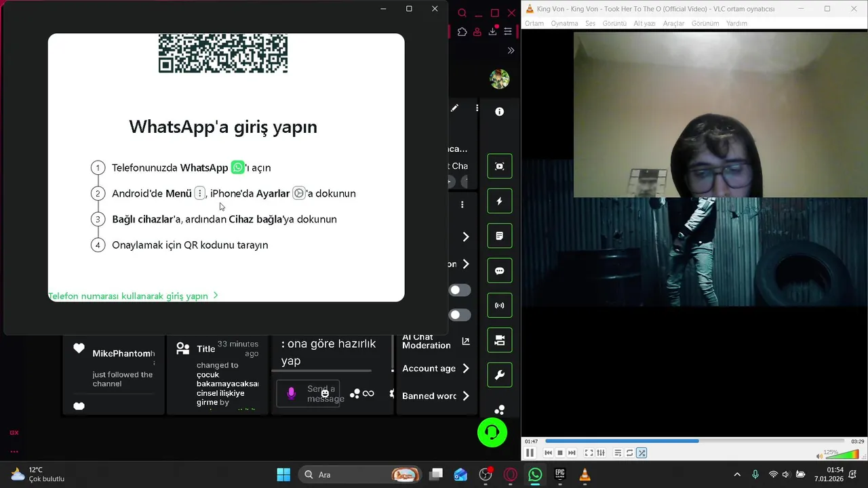Toggle fullscreen in VLC player
The height and width of the screenshot is (488, 868).
tap(589, 453)
